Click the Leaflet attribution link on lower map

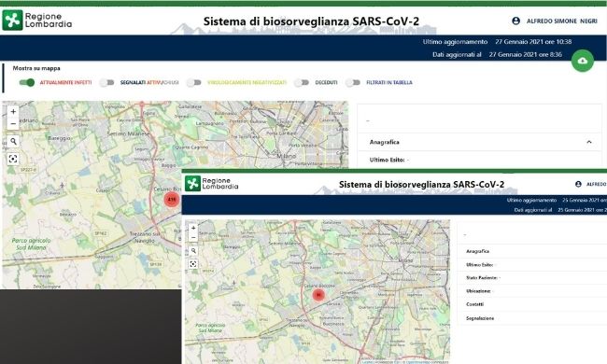(367, 362)
